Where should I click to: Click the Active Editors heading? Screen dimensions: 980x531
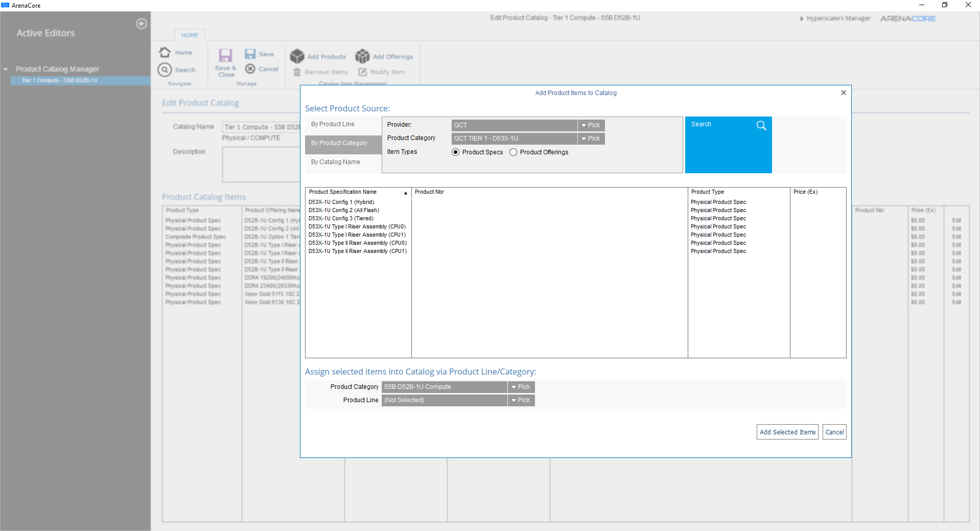(45, 33)
